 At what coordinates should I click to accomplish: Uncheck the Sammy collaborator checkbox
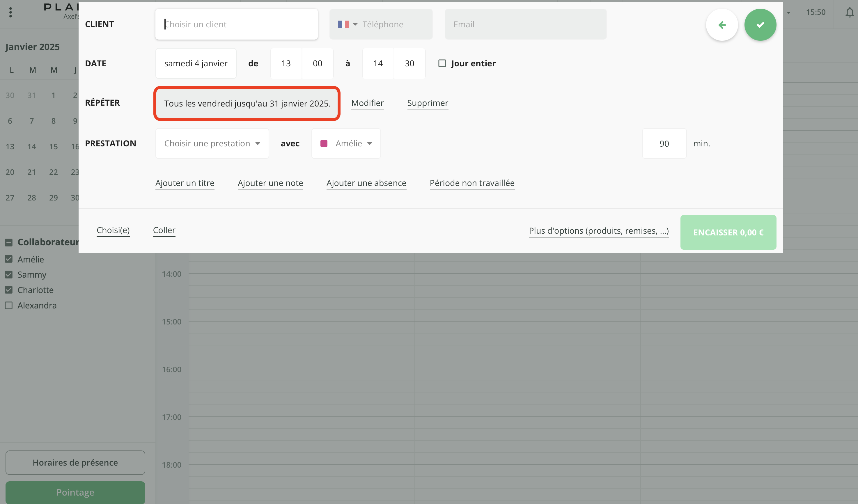click(x=8, y=274)
